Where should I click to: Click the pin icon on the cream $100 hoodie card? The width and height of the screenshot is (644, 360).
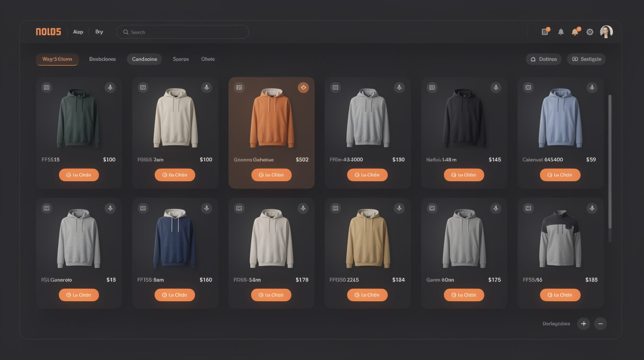tap(207, 87)
